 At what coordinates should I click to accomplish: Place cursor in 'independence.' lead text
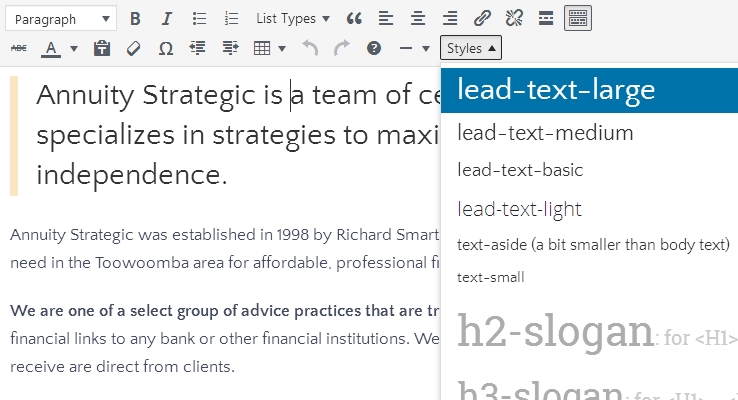point(132,176)
